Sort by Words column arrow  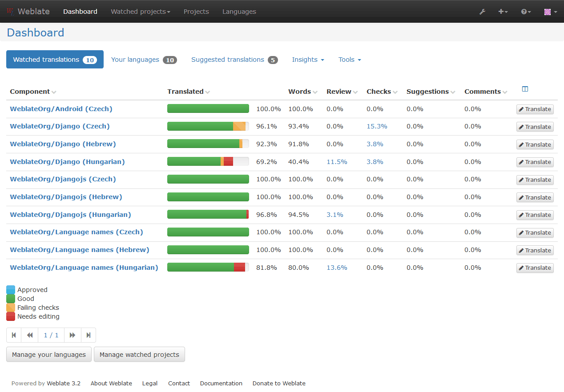[x=315, y=92]
